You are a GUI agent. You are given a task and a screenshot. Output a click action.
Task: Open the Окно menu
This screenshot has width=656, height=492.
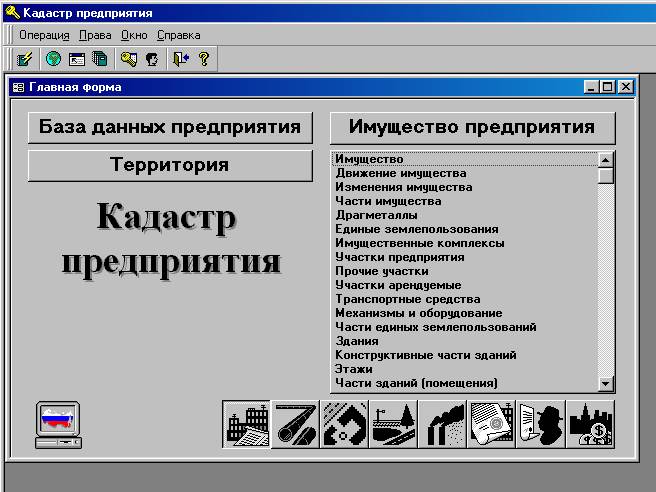point(134,35)
